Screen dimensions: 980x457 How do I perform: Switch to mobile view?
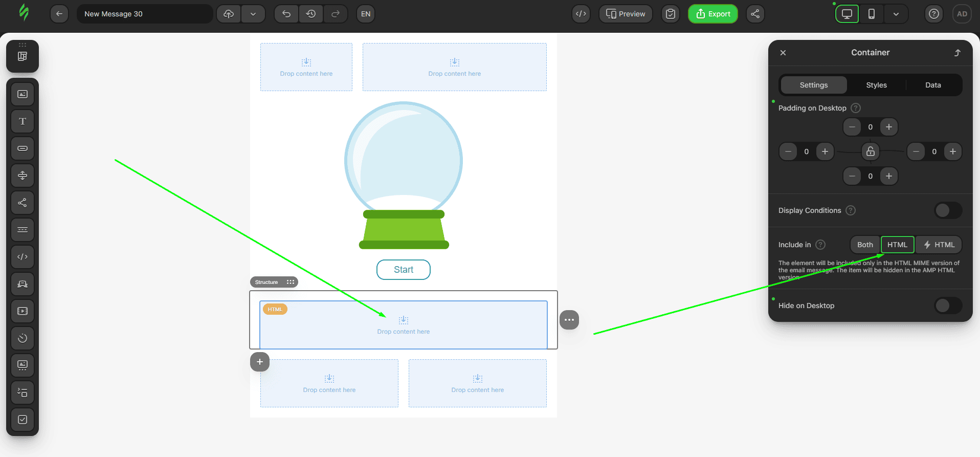tap(872, 14)
